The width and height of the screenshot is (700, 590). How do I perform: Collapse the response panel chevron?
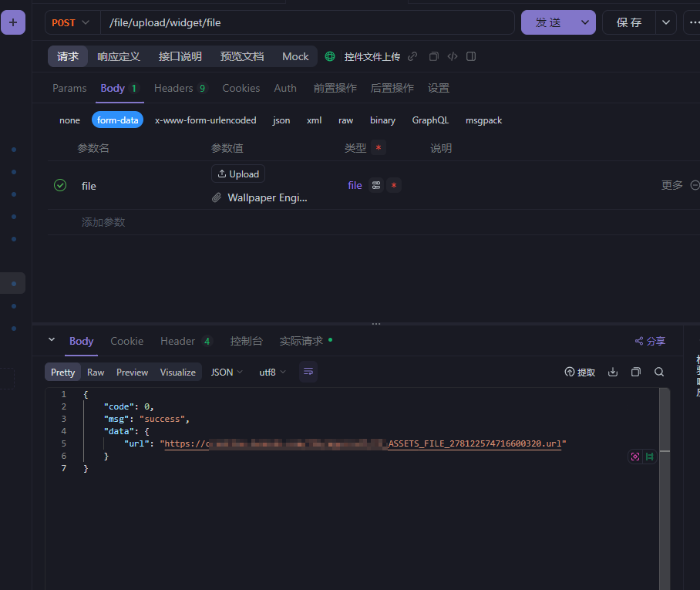[x=52, y=340]
